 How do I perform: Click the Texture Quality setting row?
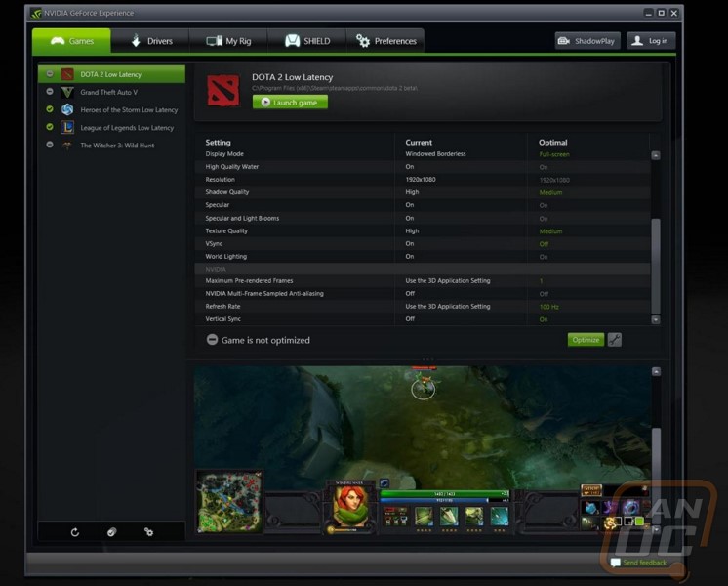(422, 230)
